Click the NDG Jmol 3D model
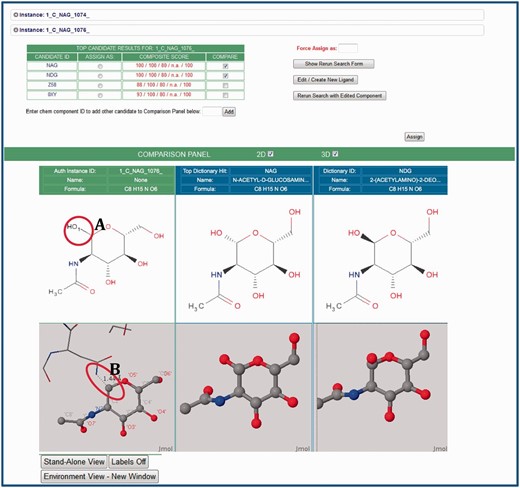 [382, 387]
